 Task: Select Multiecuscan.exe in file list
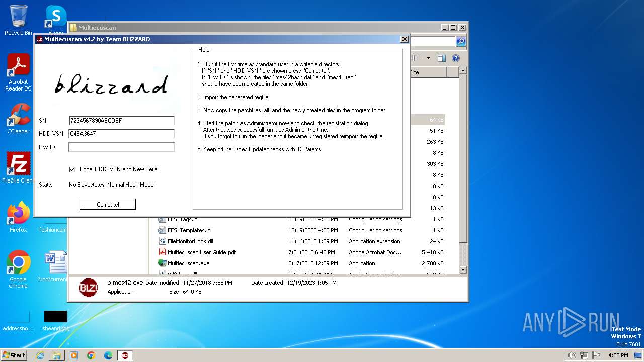tap(301, 263)
